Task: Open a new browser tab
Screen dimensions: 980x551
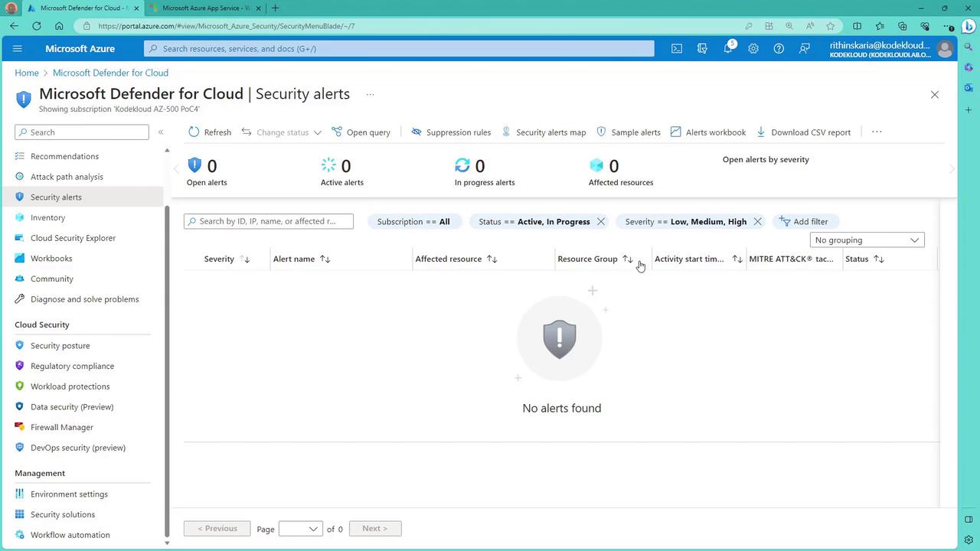Action: [x=275, y=8]
